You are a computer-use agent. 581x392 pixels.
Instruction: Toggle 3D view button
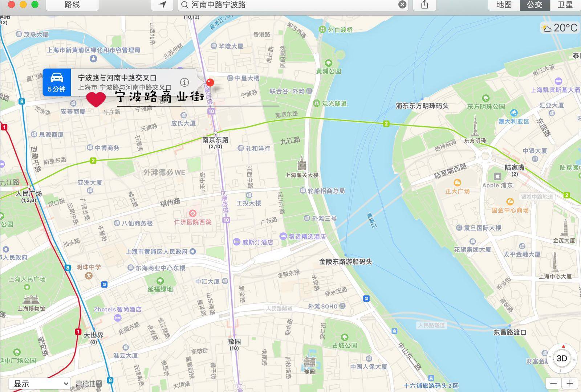[x=561, y=359]
